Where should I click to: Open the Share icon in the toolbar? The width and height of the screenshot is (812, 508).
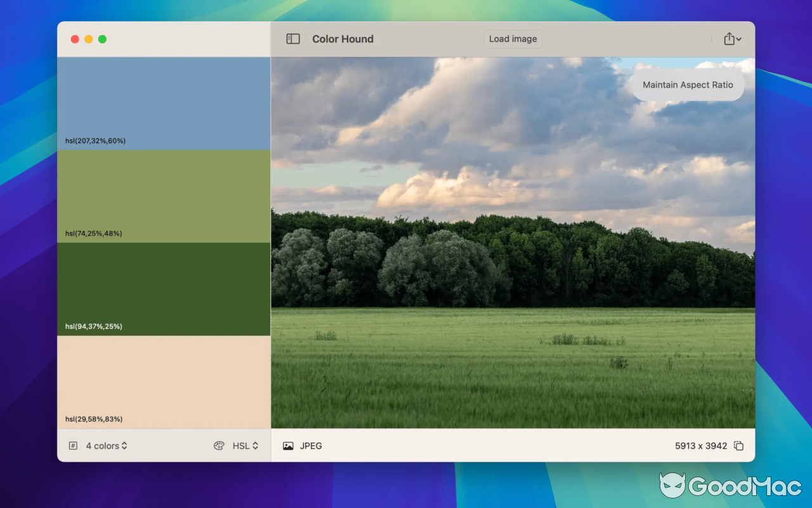coord(728,38)
